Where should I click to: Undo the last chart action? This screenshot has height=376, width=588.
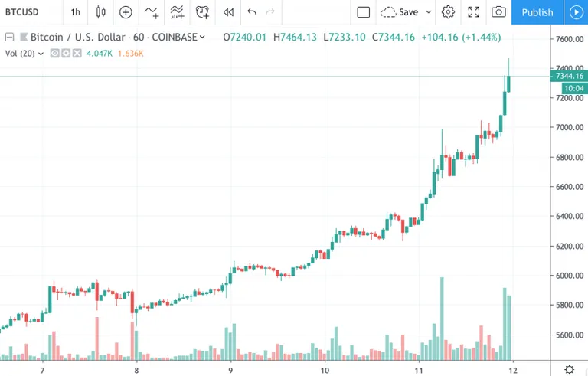[252, 12]
